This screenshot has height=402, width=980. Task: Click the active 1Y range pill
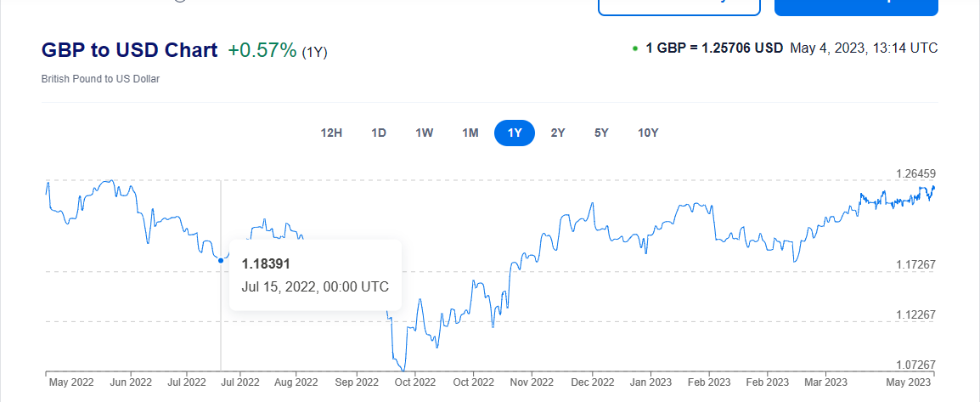point(515,133)
